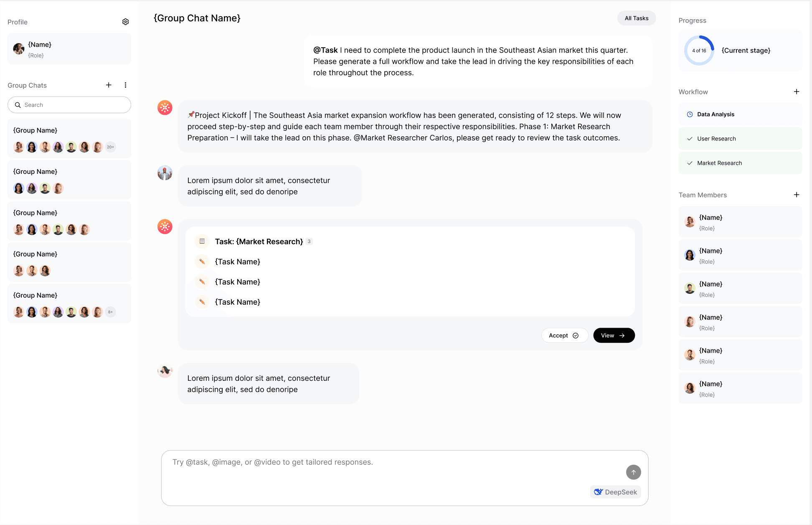The height and width of the screenshot is (525, 812).
Task: Expand the 20+ members avatar badge
Action: 110,147
